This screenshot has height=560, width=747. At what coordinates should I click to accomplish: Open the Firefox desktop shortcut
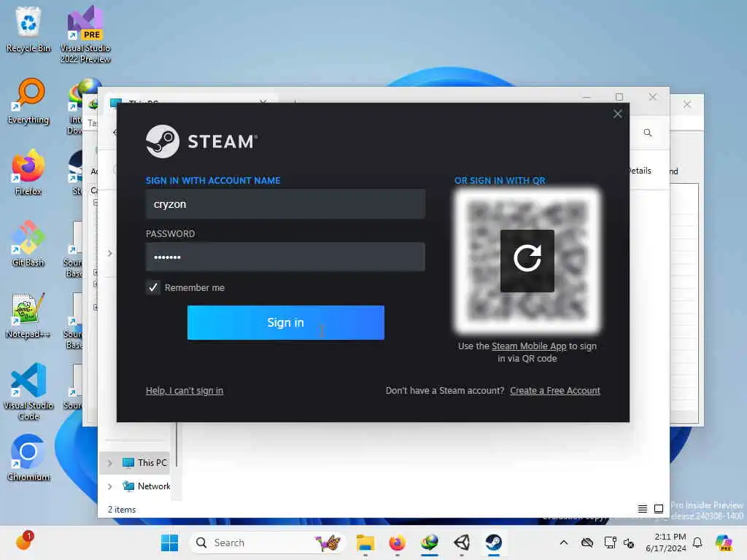pos(28,172)
